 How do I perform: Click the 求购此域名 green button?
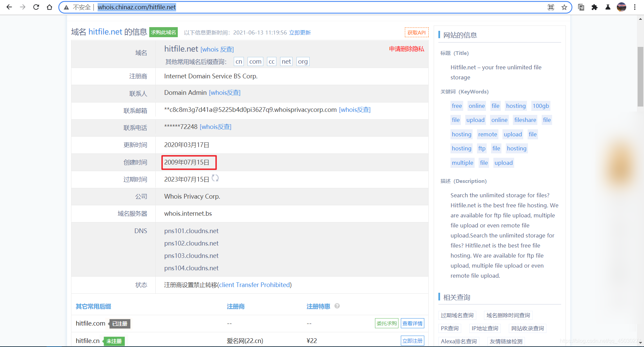coord(163,32)
